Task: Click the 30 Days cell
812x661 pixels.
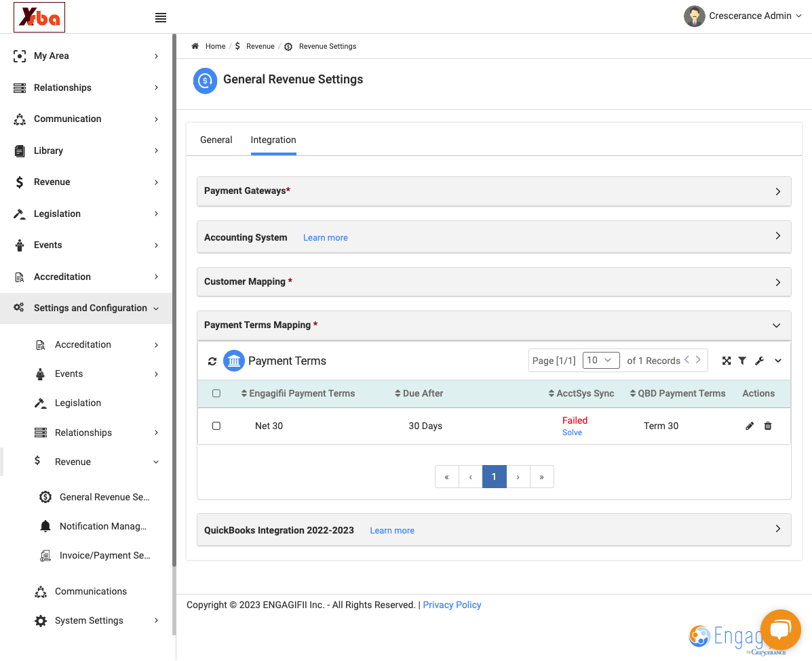Action: 425,426
